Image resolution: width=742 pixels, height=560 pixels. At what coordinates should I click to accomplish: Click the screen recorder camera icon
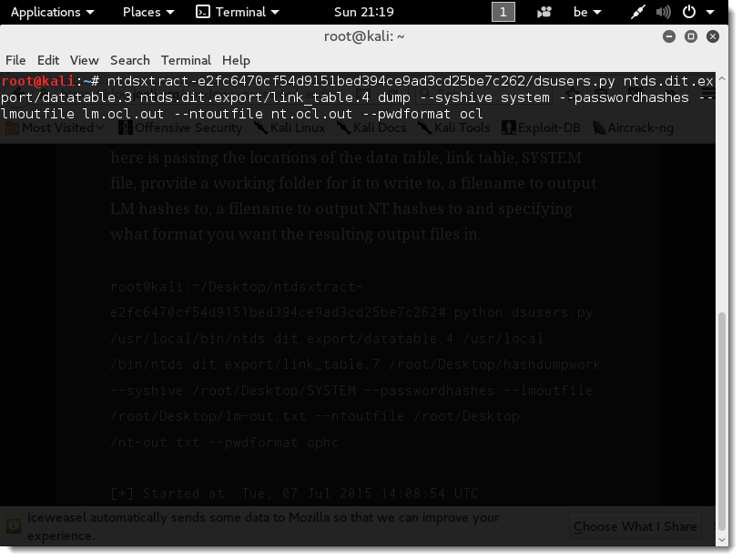544,12
